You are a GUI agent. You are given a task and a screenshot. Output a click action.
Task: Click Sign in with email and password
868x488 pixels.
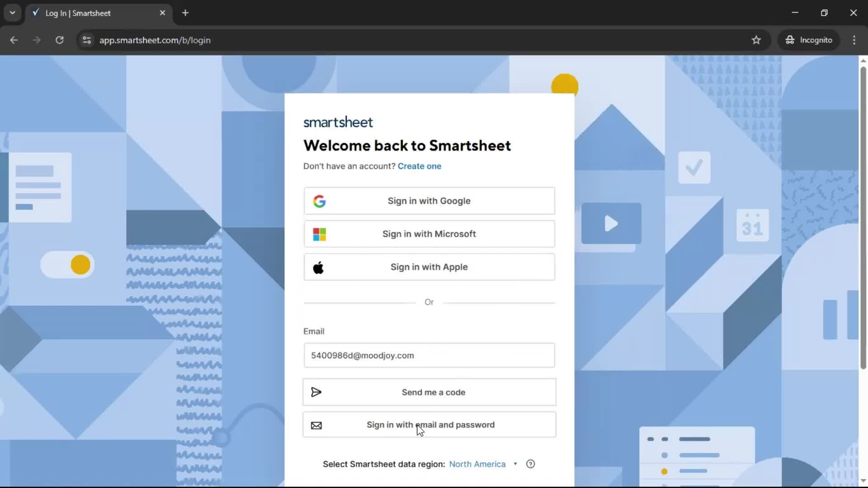[x=429, y=425]
